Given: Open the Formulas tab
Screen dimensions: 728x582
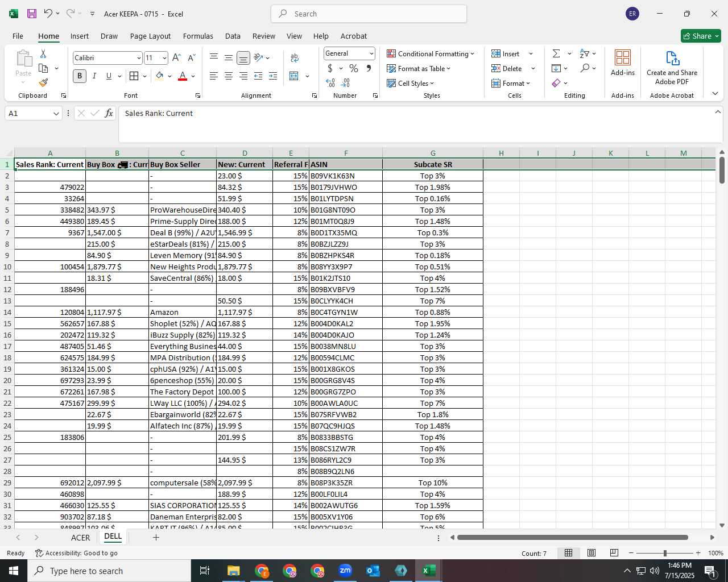Looking at the screenshot, I should (x=198, y=36).
